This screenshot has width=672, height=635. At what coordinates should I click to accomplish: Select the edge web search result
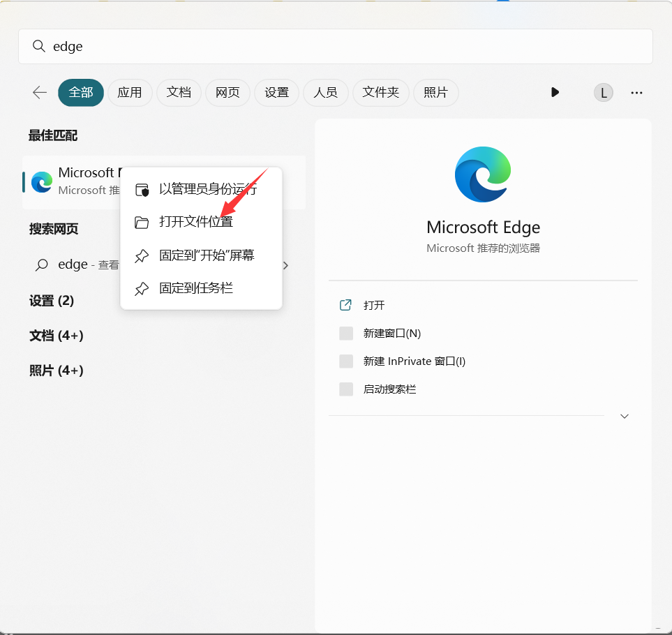tap(164, 265)
